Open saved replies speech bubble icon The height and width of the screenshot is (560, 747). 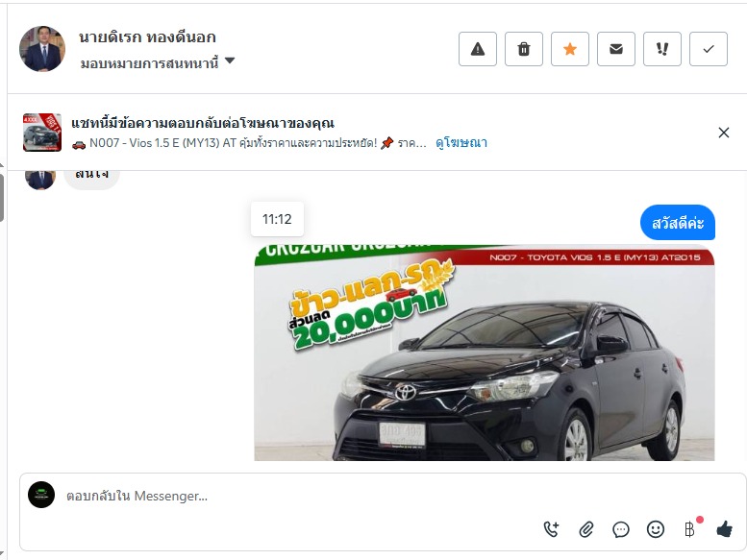point(621,529)
